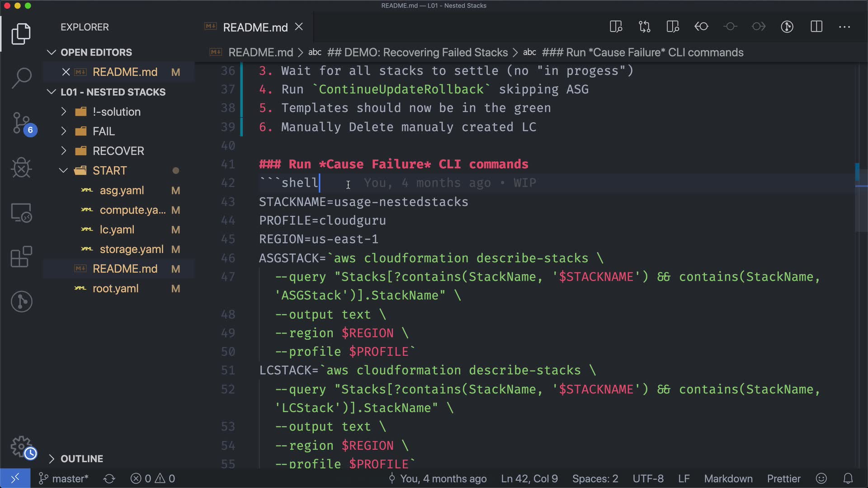868x488 pixels.
Task: Expand the OUTLINE section
Action: pos(82,459)
